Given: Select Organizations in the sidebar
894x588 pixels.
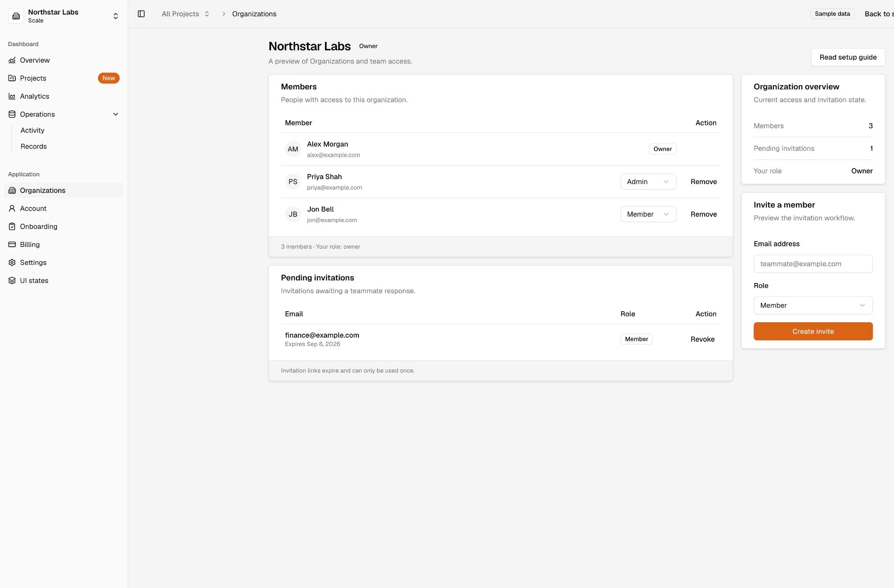Looking at the screenshot, I should [x=64, y=190].
